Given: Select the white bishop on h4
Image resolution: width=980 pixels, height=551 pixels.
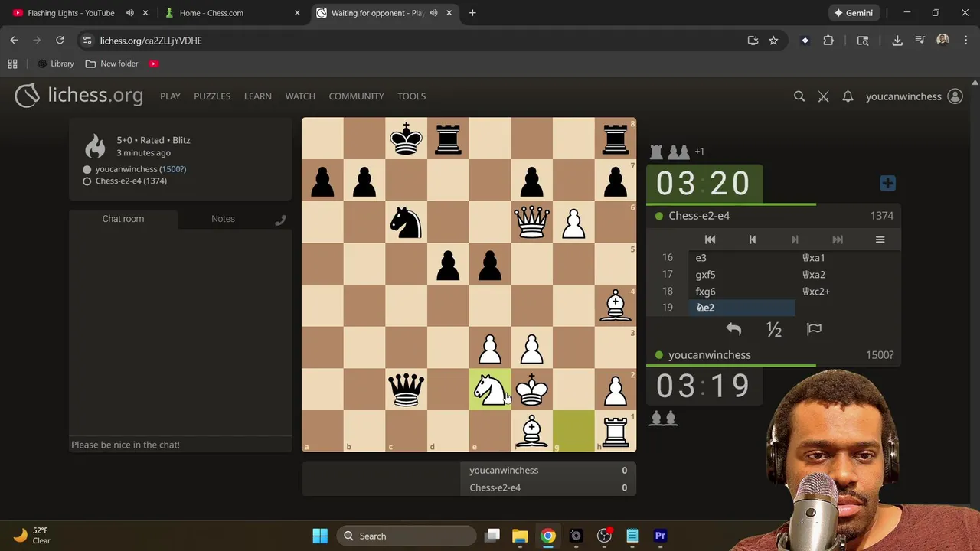Looking at the screenshot, I should click(x=615, y=306).
